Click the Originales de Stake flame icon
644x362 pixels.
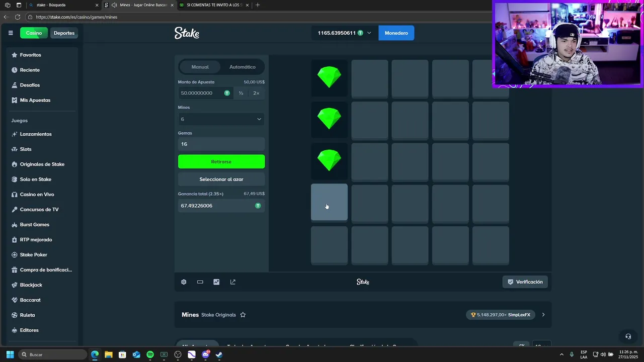coord(15,164)
